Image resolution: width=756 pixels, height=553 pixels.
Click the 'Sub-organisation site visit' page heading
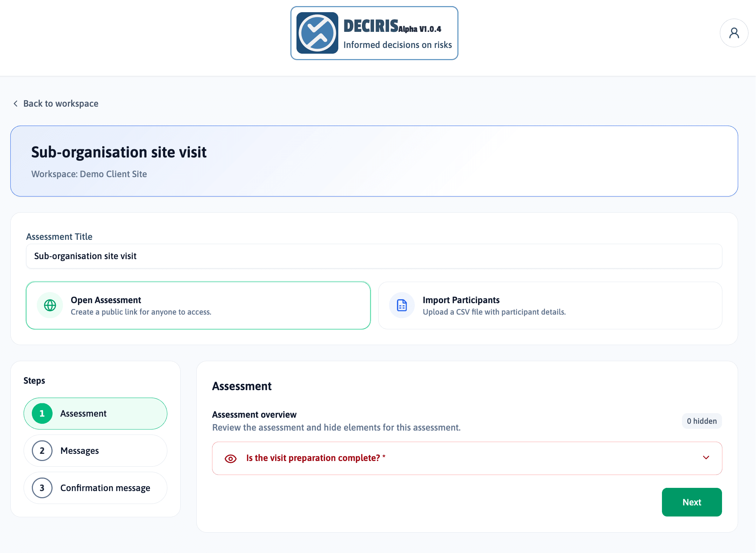(119, 152)
